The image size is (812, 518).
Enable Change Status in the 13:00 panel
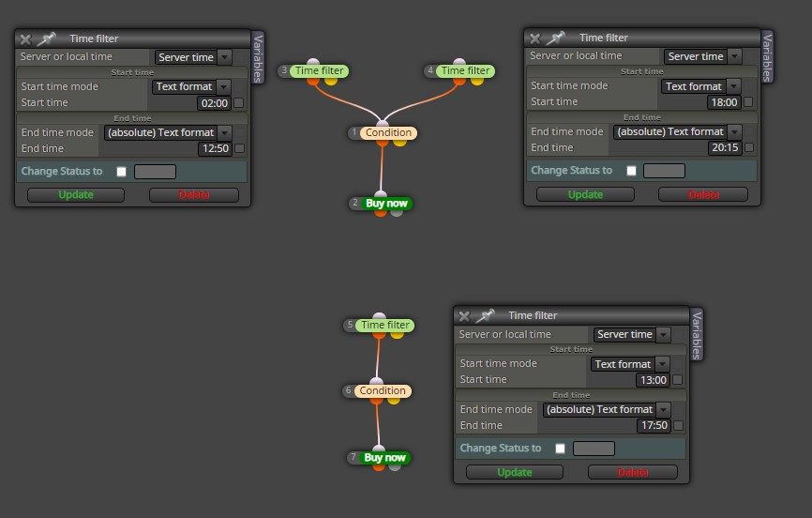click(x=561, y=449)
